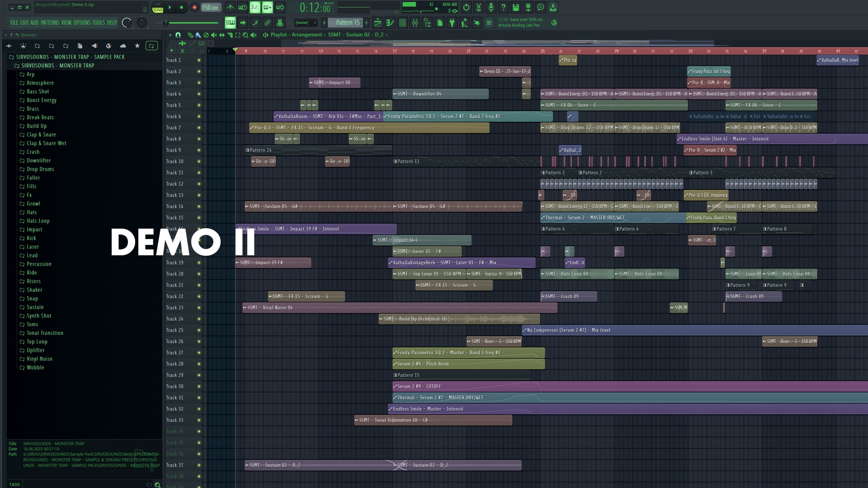Open the Mixer window icon
This screenshot has height=488, width=868.
coord(415,23)
